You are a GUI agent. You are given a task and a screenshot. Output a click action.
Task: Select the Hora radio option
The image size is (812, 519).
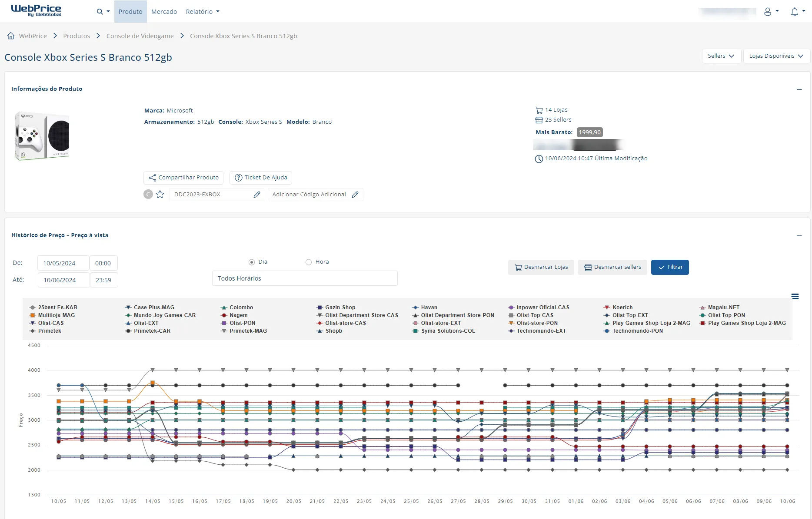309,262
